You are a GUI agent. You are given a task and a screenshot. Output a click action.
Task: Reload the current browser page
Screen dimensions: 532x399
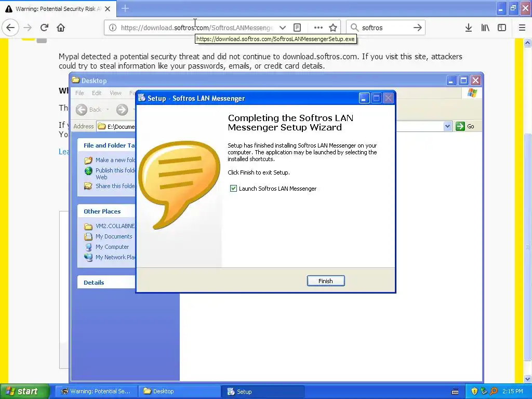(44, 28)
